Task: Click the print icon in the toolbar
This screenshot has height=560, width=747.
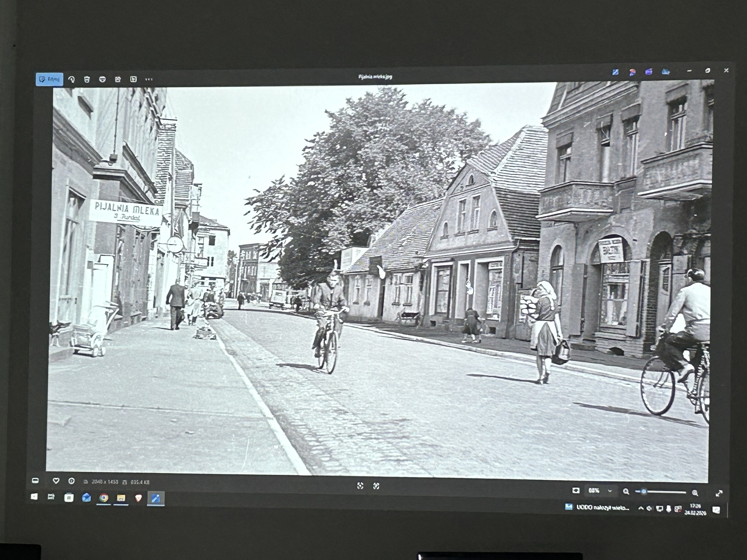Action: [102, 79]
